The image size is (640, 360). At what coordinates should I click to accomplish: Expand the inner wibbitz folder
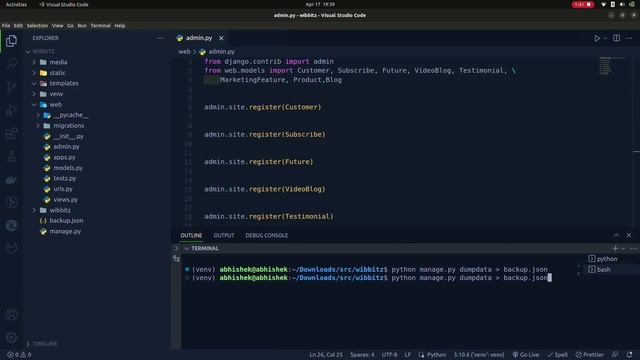(x=60, y=210)
